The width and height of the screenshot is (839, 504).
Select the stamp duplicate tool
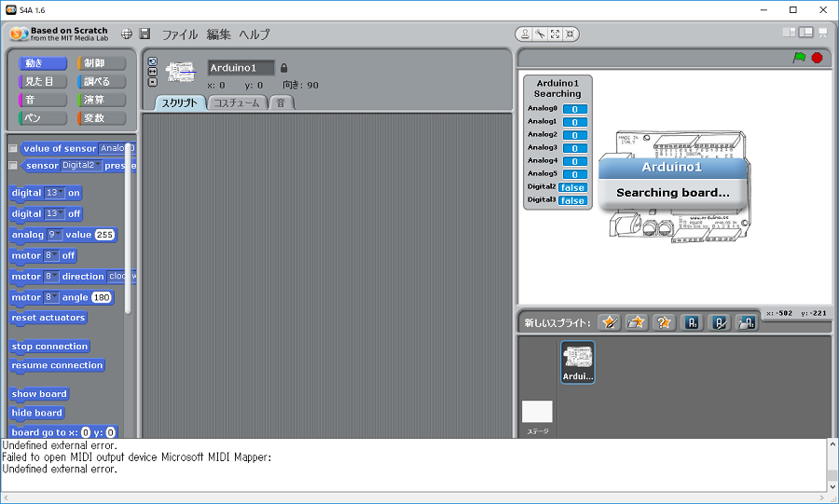click(x=525, y=34)
